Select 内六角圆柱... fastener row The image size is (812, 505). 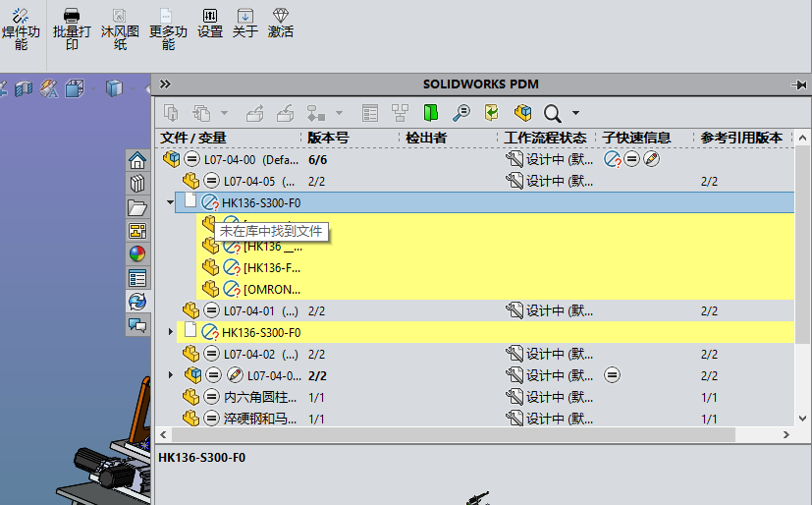(x=474, y=397)
